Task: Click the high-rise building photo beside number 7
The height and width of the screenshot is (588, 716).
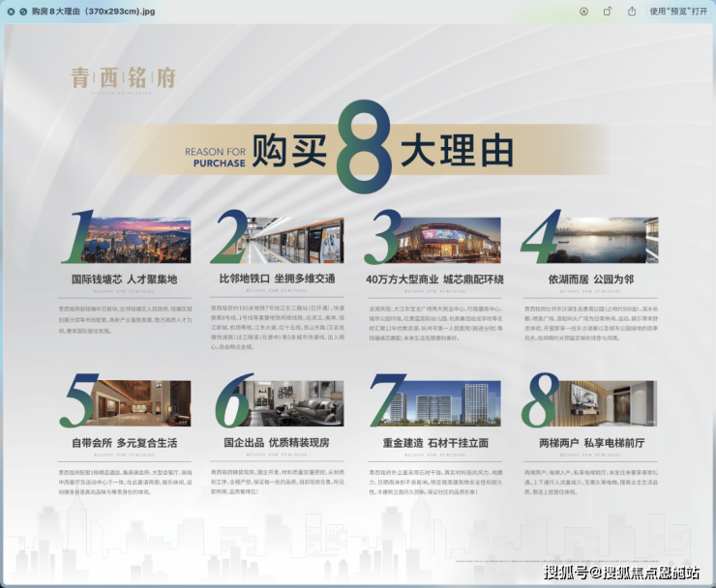Action: [452, 402]
